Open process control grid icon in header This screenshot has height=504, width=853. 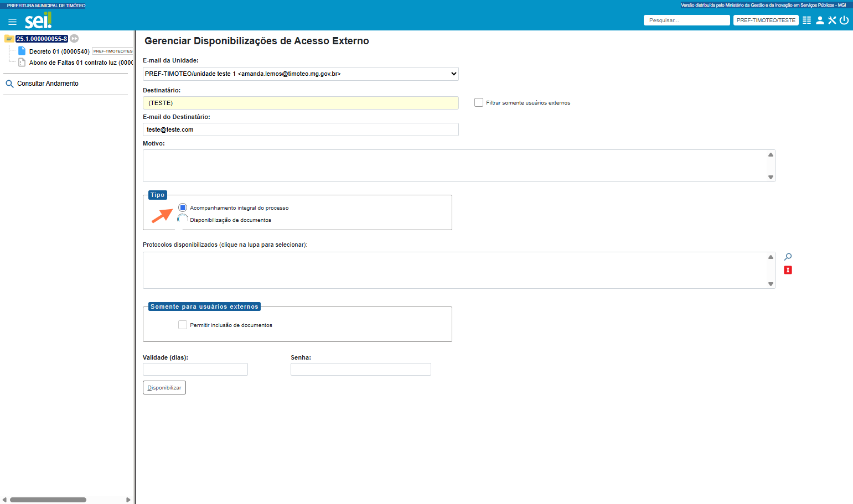pyautogui.click(x=807, y=20)
